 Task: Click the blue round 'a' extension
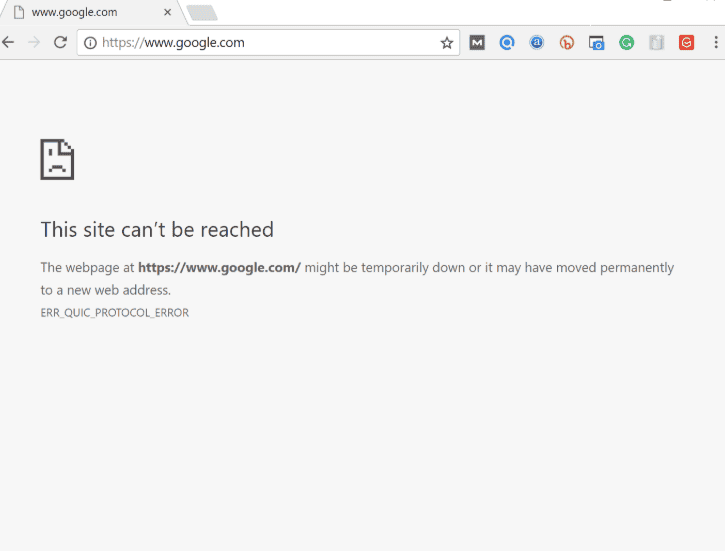[x=537, y=43]
